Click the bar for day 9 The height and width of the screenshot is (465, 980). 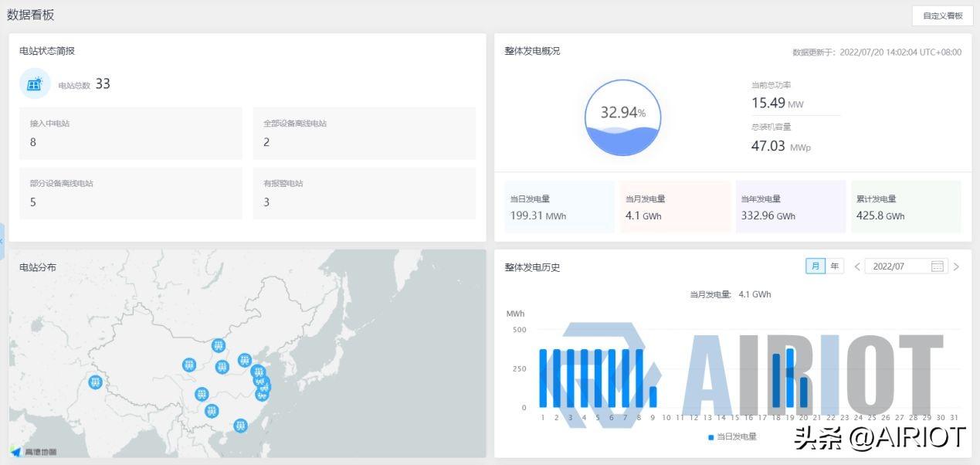pyautogui.click(x=653, y=397)
